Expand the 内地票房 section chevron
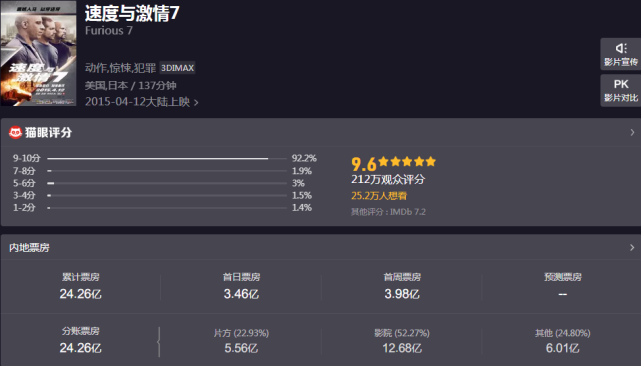641x366 pixels. 632,247
